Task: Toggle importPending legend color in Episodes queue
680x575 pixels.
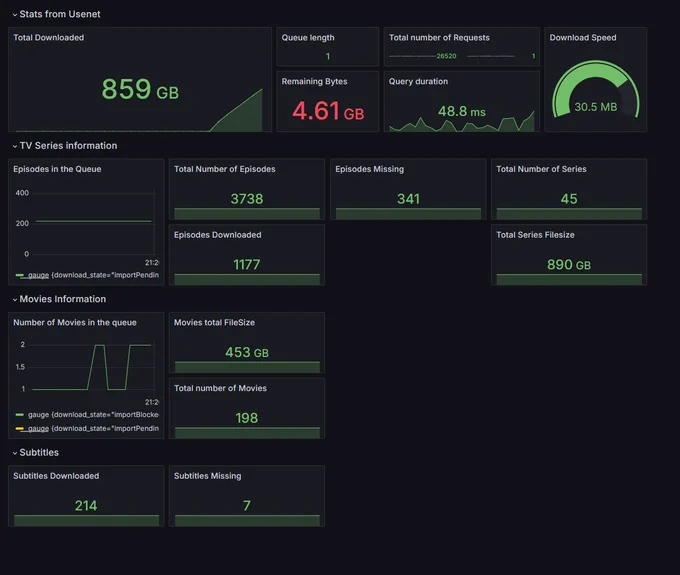Action: coord(20,275)
